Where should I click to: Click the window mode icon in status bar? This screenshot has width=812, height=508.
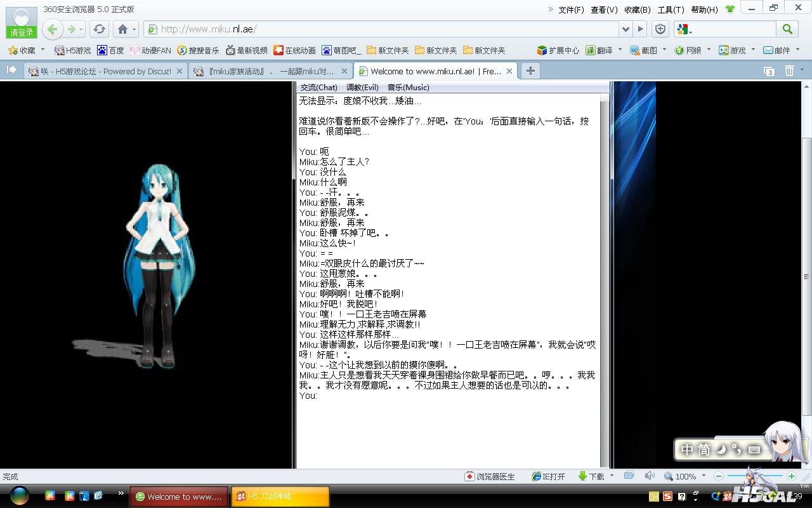click(x=629, y=476)
